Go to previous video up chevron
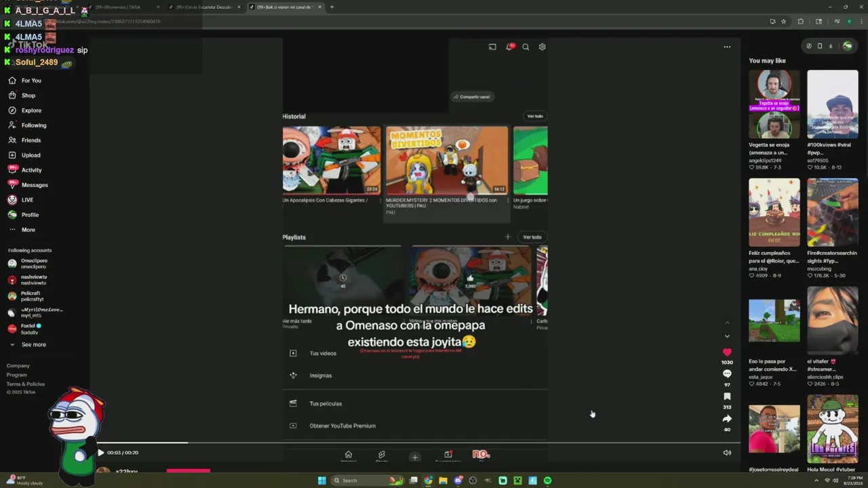Viewport: 868px width, 488px height. [x=727, y=323]
